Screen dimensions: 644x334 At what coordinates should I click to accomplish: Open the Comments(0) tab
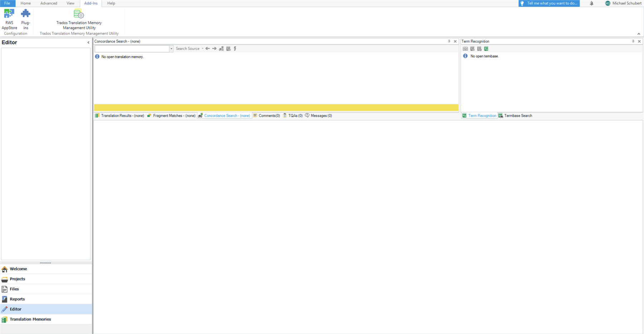point(267,116)
